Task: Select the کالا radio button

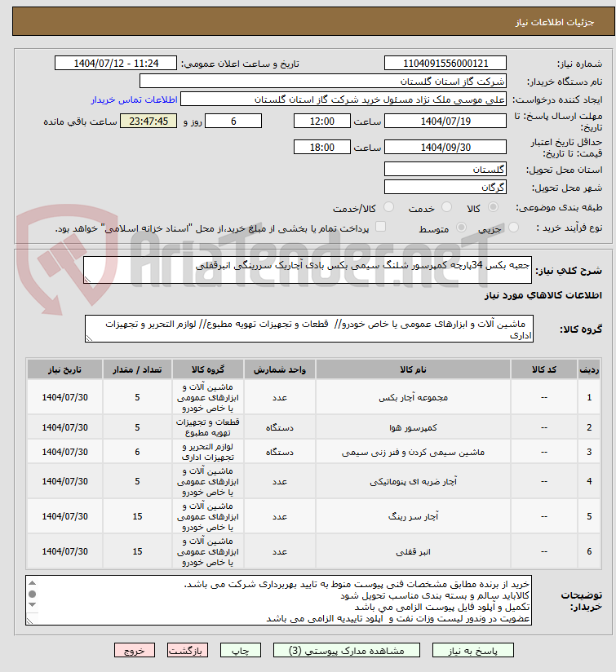Action: (494, 207)
